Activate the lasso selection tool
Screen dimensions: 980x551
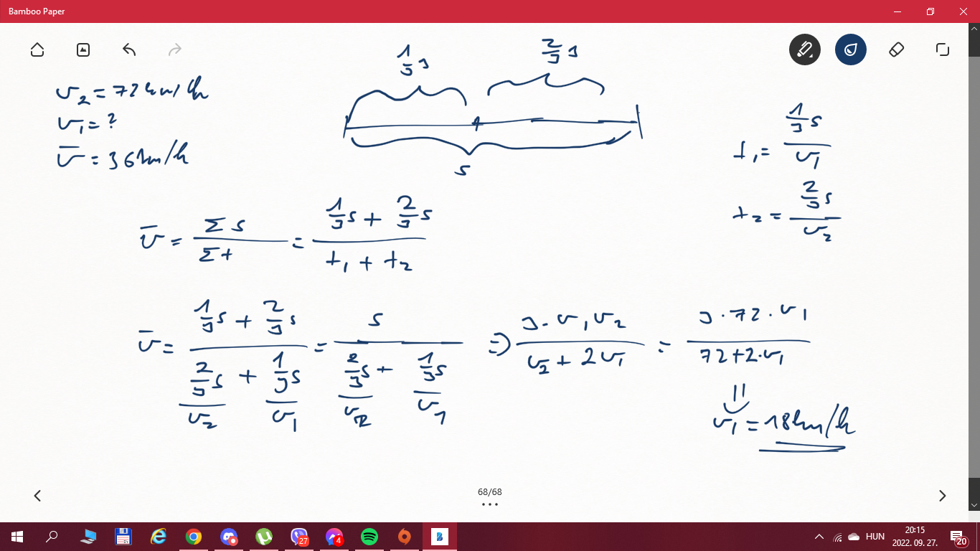(x=942, y=50)
